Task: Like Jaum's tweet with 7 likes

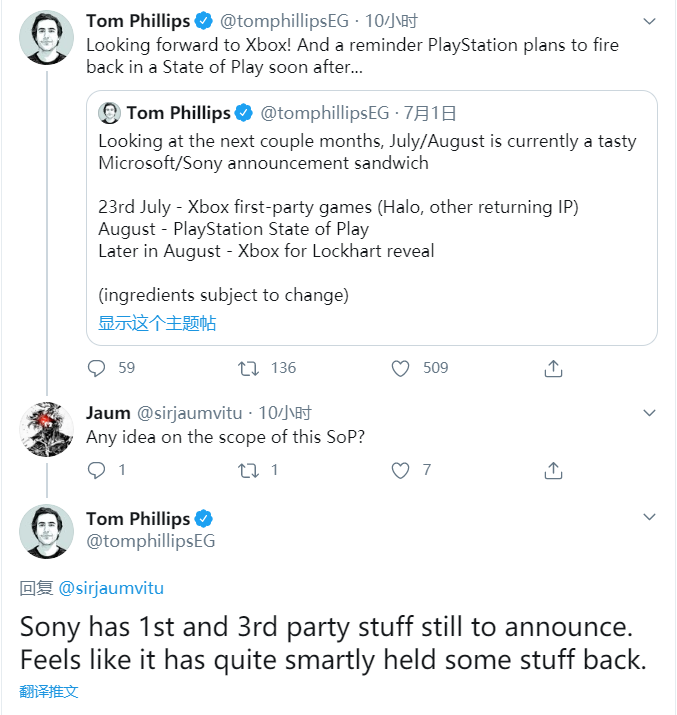Action: tap(401, 470)
